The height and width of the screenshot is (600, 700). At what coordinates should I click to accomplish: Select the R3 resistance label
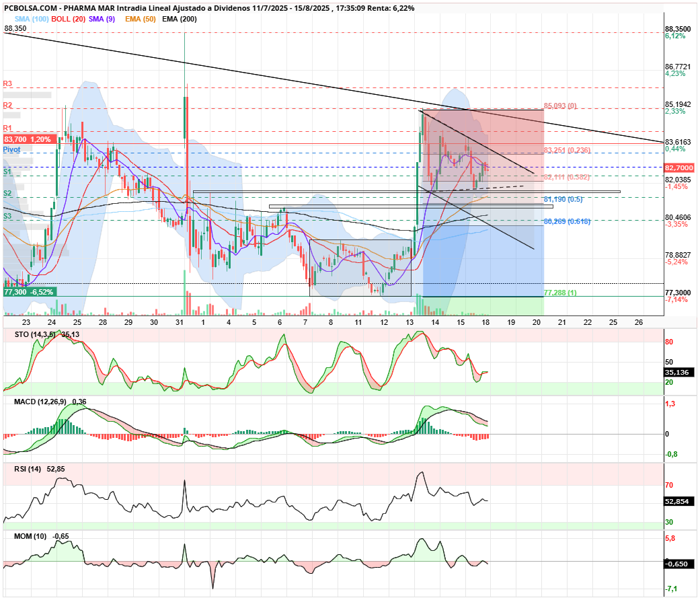point(7,83)
